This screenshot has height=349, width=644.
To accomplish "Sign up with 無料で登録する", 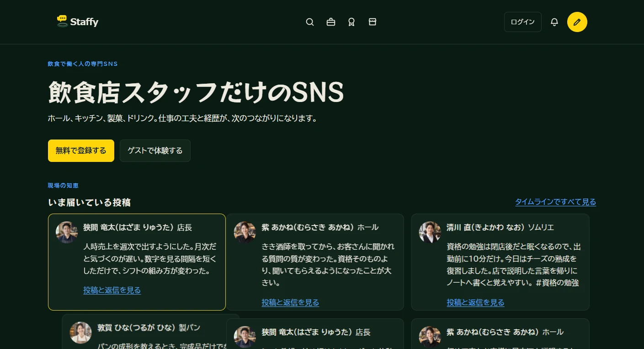I will click(x=81, y=150).
